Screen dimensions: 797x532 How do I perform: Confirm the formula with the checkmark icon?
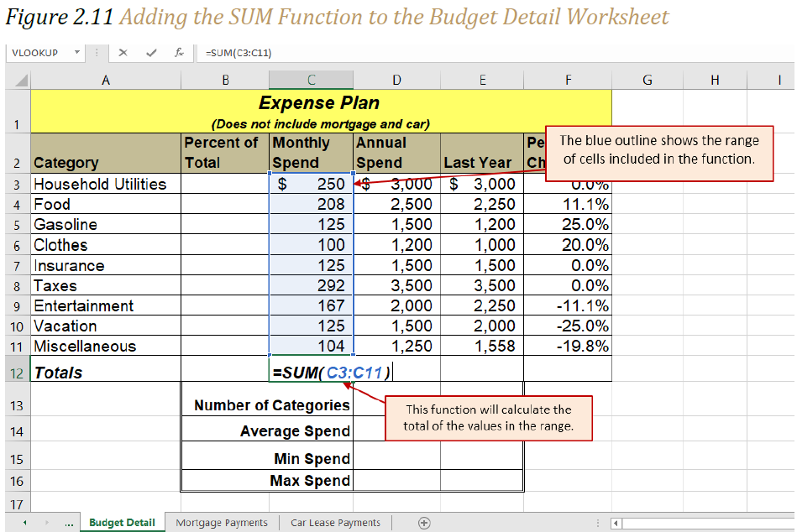point(151,52)
